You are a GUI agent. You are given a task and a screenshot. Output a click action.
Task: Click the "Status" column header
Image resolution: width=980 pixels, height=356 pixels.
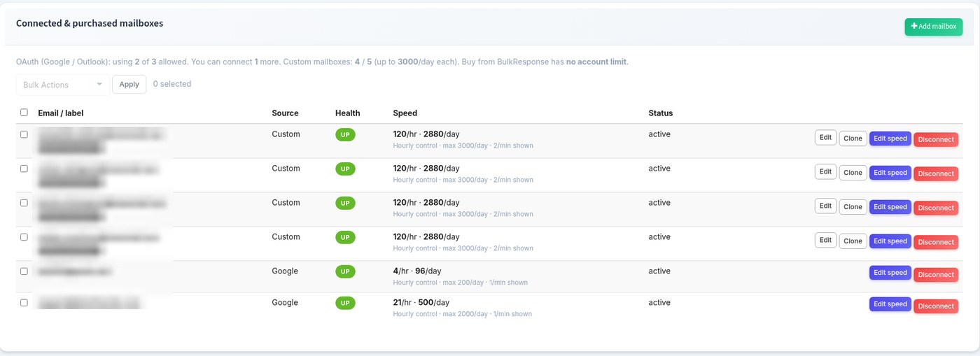tap(661, 113)
